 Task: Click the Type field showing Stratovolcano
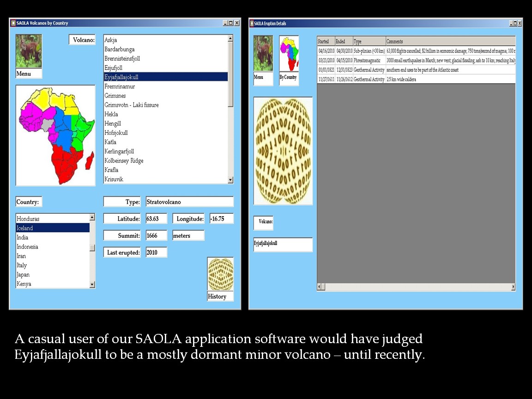pos(189,202)
